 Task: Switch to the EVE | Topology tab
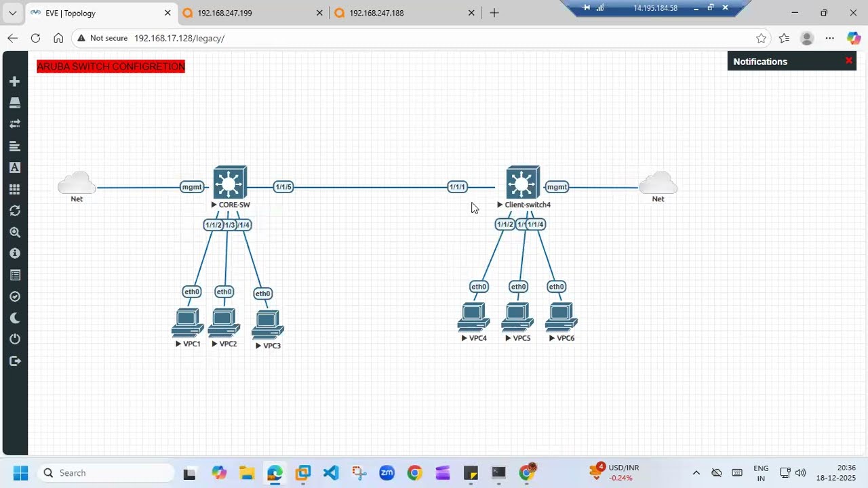pyautogui.click(x=100, y=13)
